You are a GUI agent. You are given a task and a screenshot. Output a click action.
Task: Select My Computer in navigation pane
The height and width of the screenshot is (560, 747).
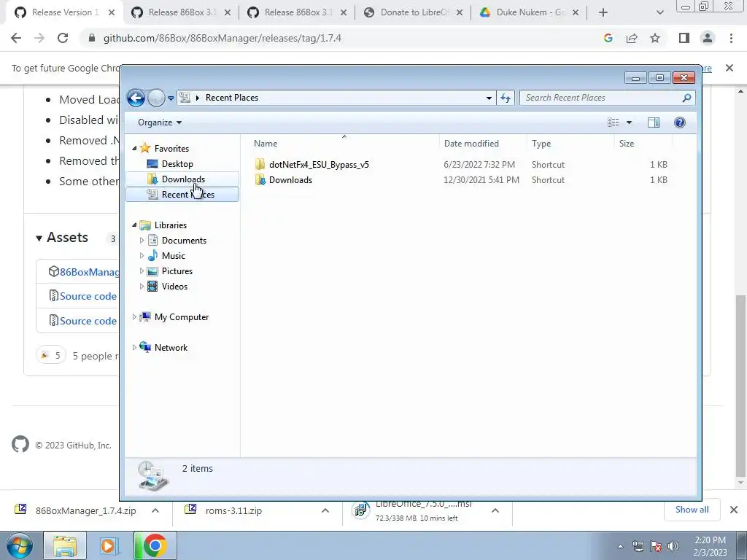[x=182, y=317]
